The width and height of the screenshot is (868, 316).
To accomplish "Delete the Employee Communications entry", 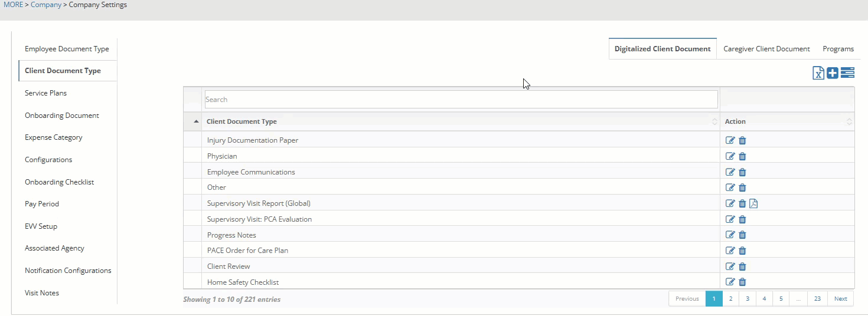I will 742,172.
